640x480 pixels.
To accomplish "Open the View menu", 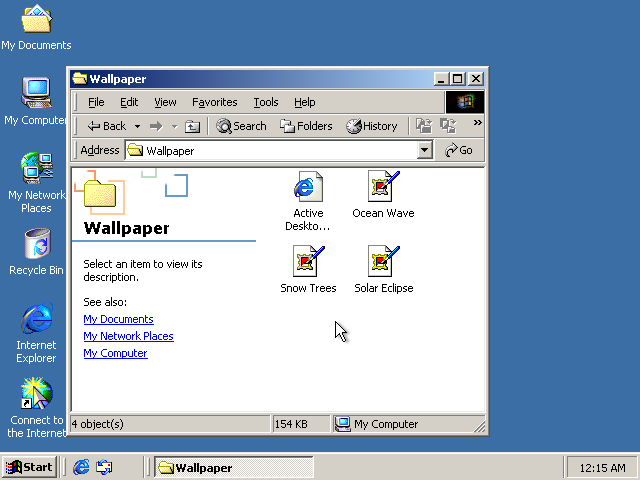I will [165, 102].
